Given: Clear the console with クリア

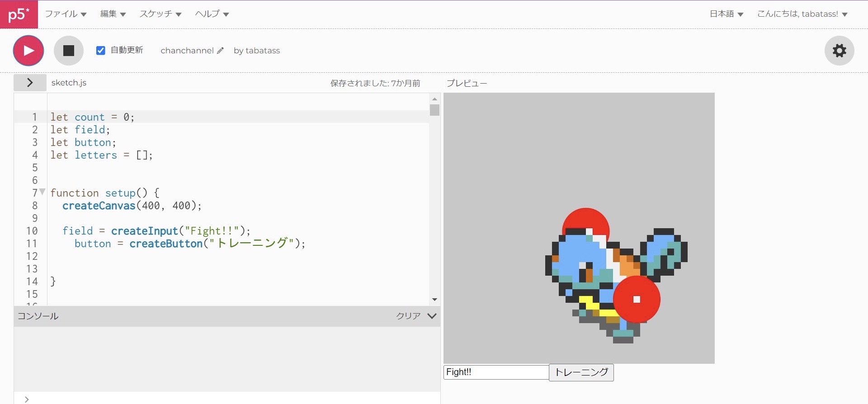Looking at the screenshot, I should point(408,316).
